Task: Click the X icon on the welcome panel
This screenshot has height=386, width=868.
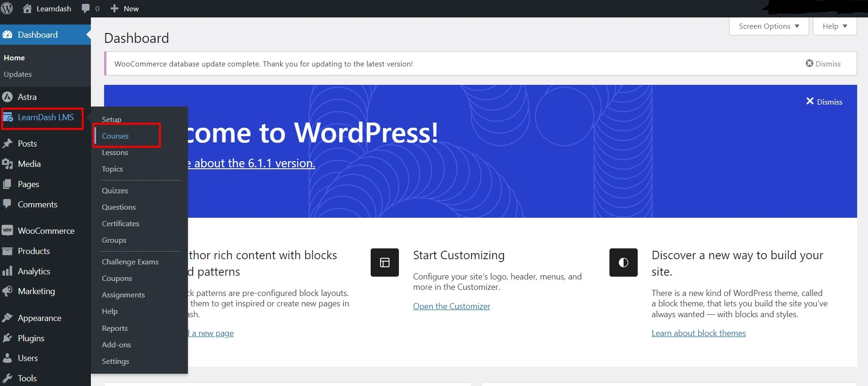Action: point(810,101)
